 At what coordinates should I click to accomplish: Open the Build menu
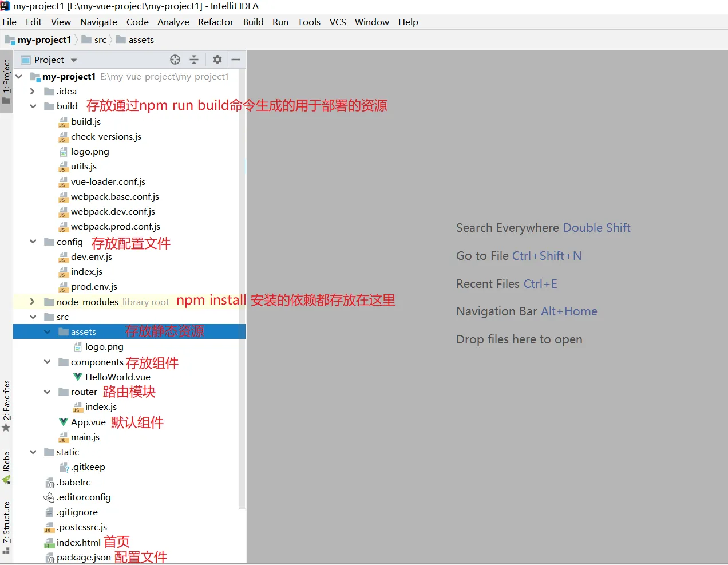tap(253, 22)
